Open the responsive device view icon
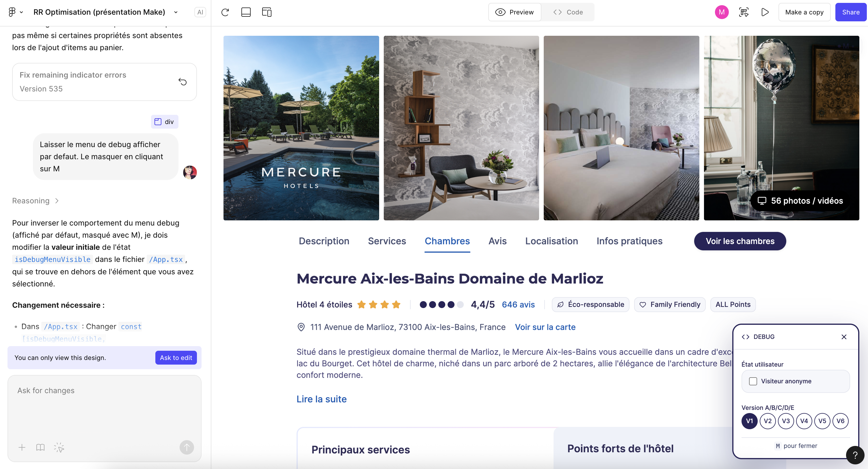Viewport: 868px width, 469px height. [x=266, y=12]
